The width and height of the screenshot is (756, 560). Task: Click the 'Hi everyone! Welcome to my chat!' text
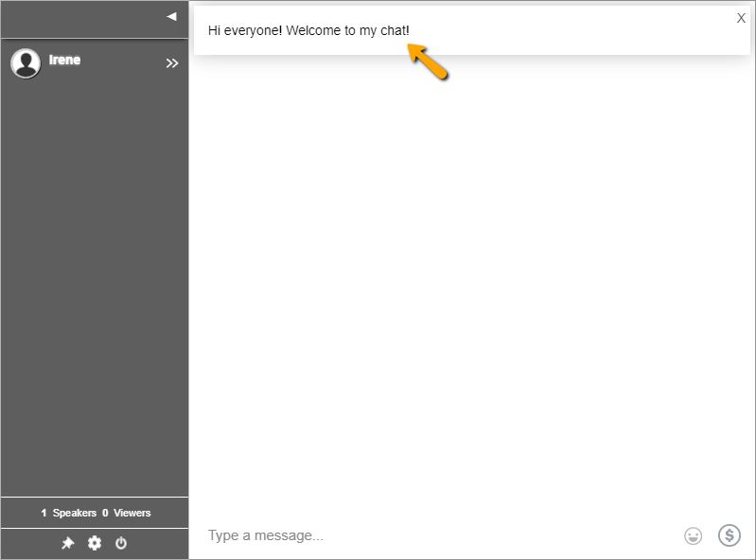(x=308, y=30)
